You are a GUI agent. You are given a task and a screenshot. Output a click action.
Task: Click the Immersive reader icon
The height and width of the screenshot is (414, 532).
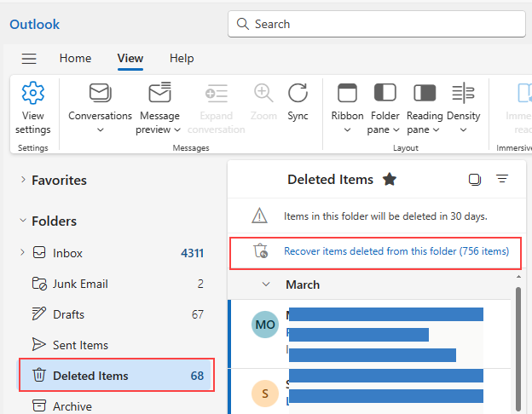coord(524,93)
